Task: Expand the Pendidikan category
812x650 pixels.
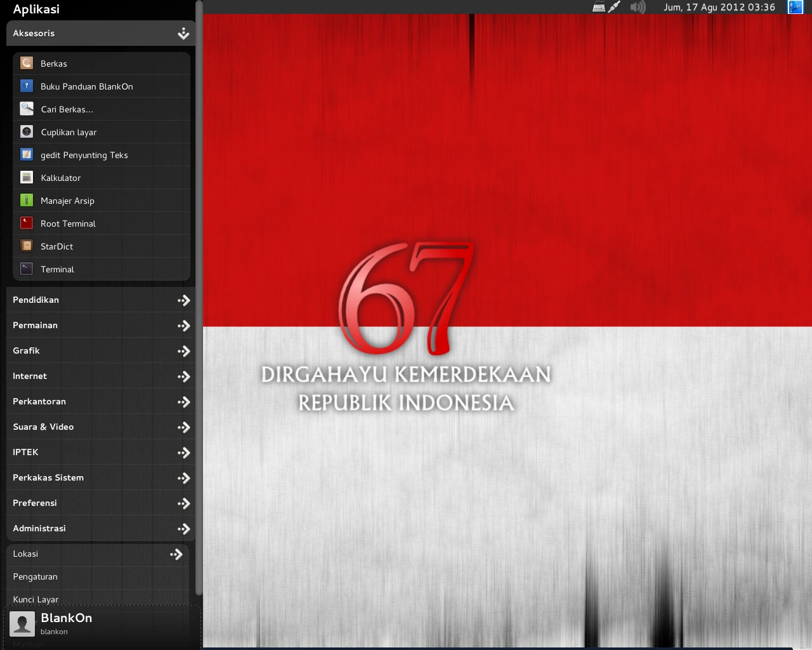Action: click(183, 300)
